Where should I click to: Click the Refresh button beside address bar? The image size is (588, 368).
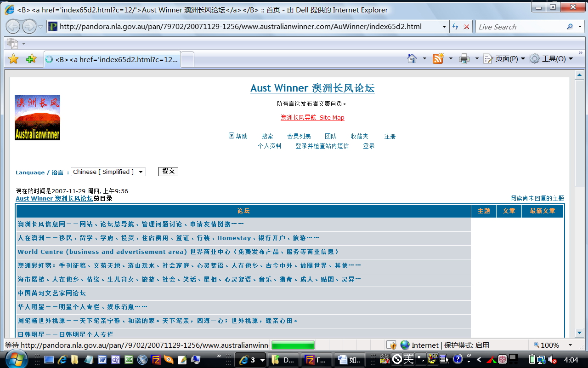point(455,27)
